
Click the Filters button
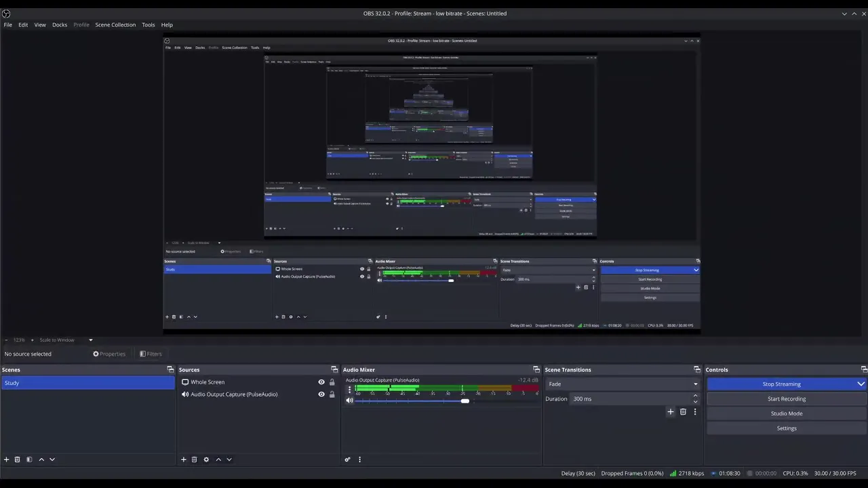(151, 354)
